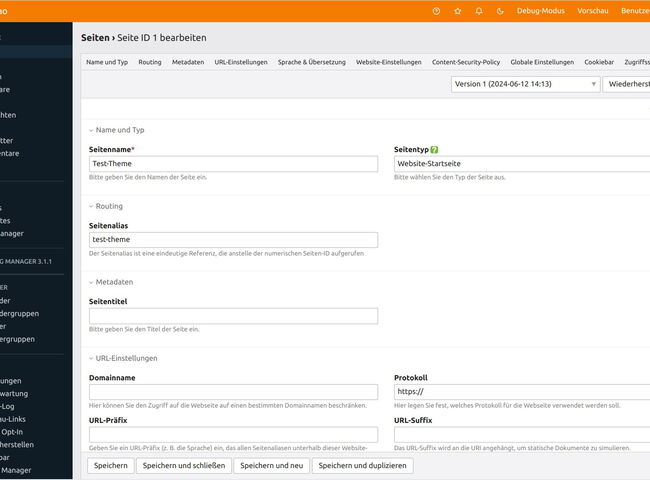650x480 pixels.
Task: Open Vorschau in the top bar
Action: point(593,11)
